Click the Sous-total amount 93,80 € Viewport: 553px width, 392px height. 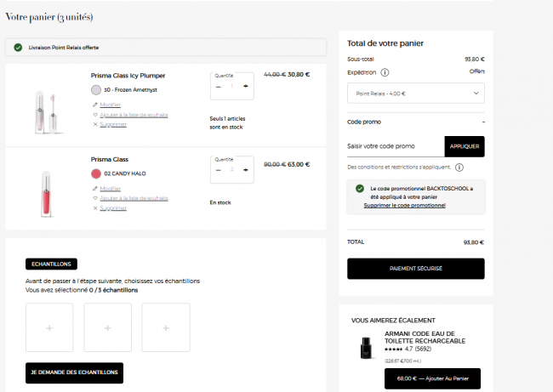coord(475,60)
